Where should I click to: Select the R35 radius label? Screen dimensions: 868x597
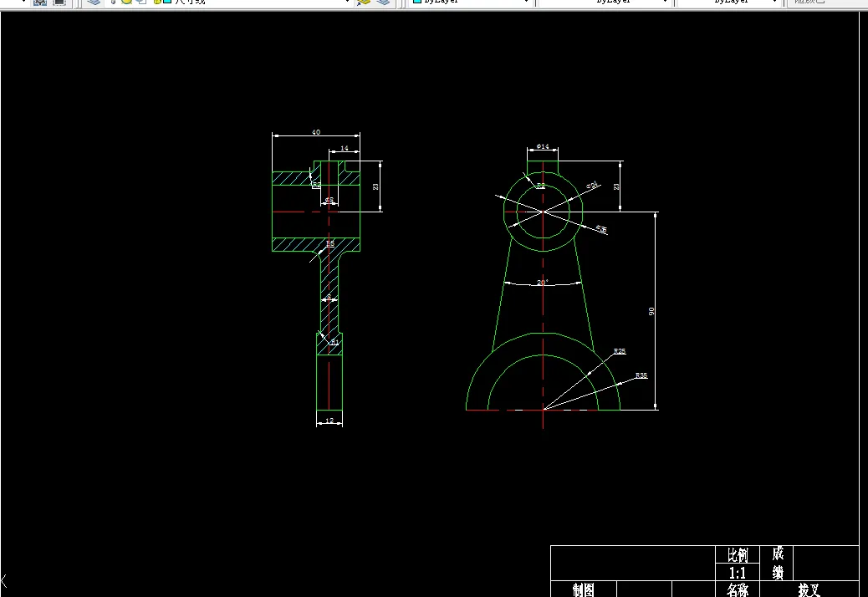(x=641, y=375)
